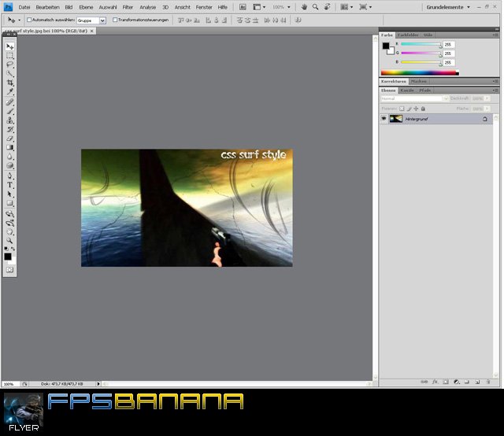504x436 pixels.
Task: Open the Masken panel tab
Action: pos(419,81)
